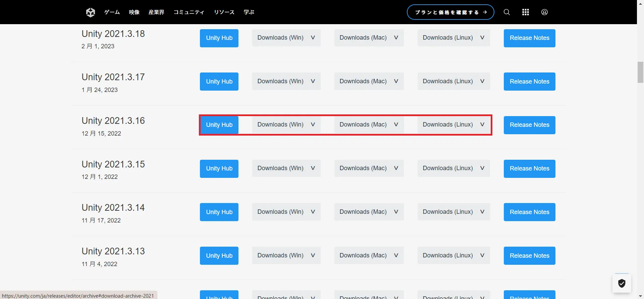Expand Downloads (Mac) for Unity 2021.3.15
The image size is (644, 299).
[x=369, y=168]
